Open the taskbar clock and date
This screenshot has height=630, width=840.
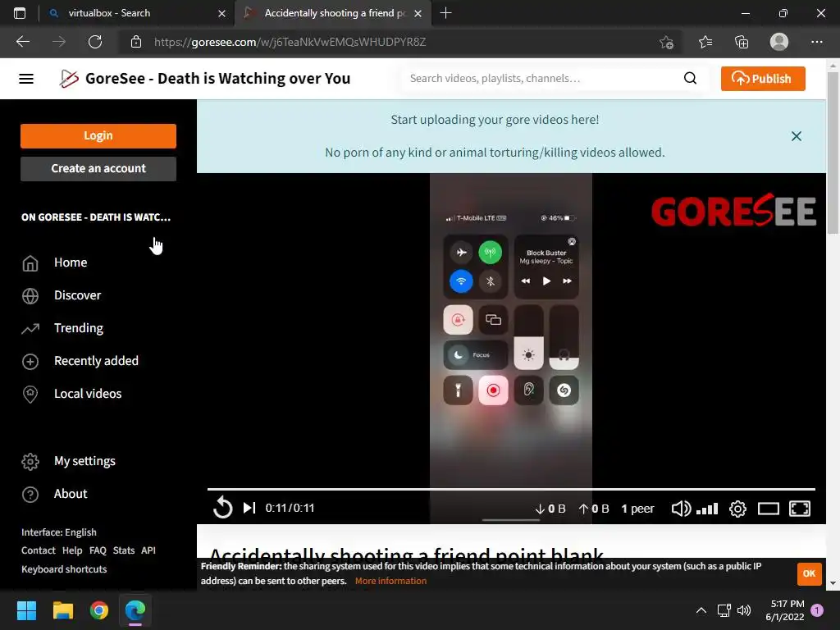785,610
